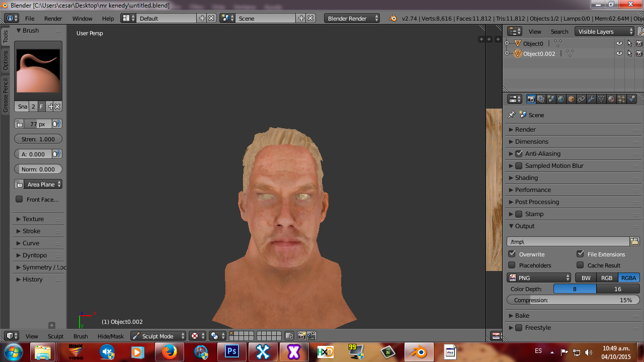Screen dimensions: 644x362
Task: Click the Strength slider
Action: pyautogui.click(x=38, y=139)
